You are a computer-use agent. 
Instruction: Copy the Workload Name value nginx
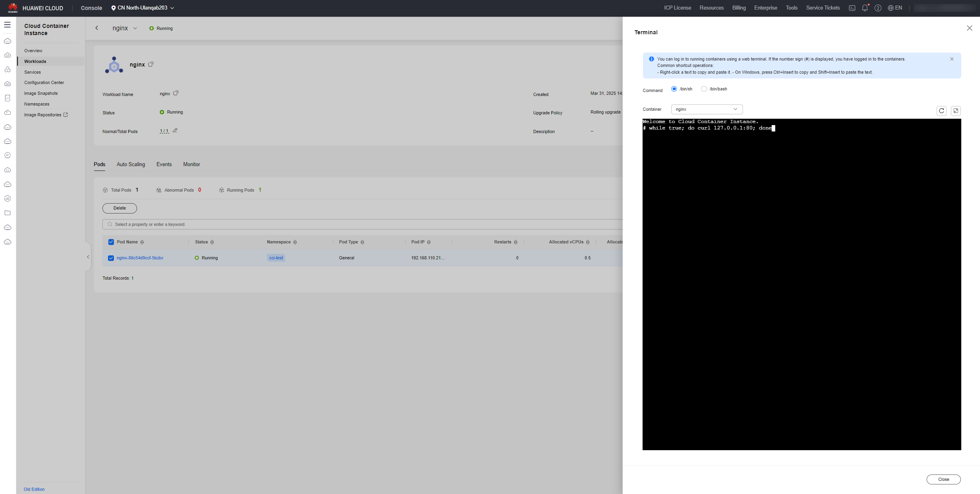(x=176, y=93)
